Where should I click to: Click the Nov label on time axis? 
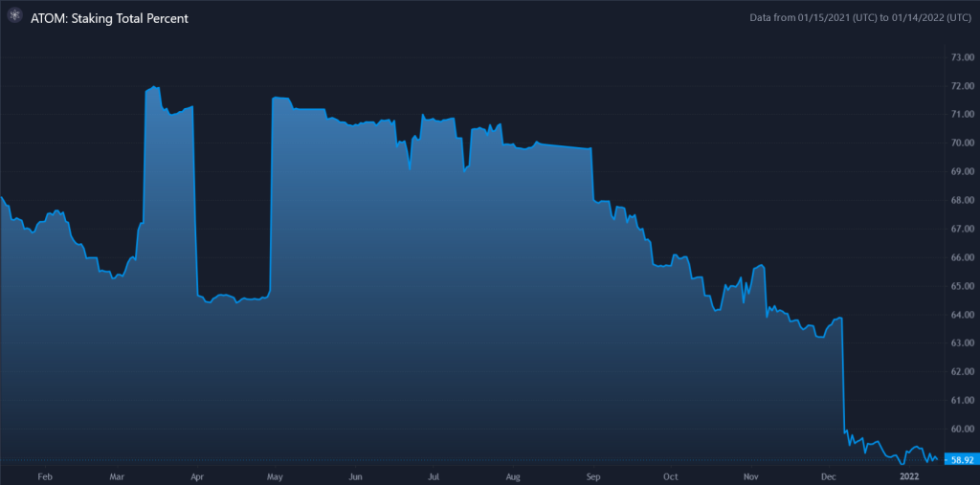752,477
